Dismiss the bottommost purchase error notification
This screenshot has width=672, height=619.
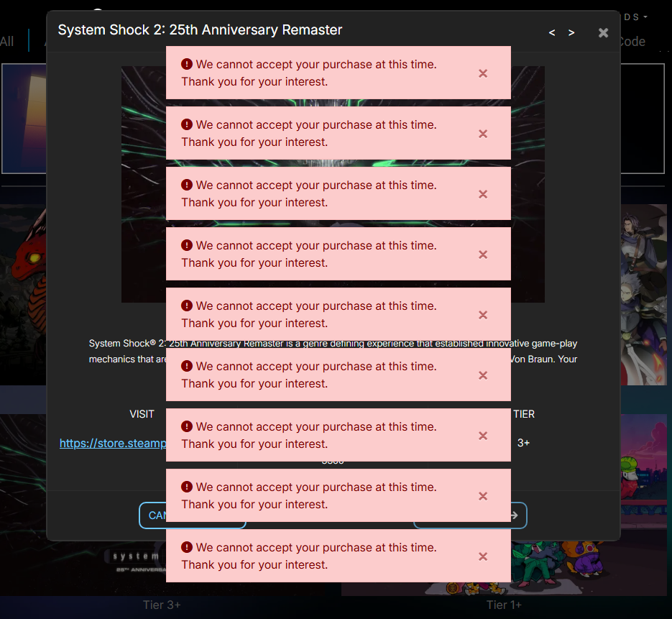483,556
